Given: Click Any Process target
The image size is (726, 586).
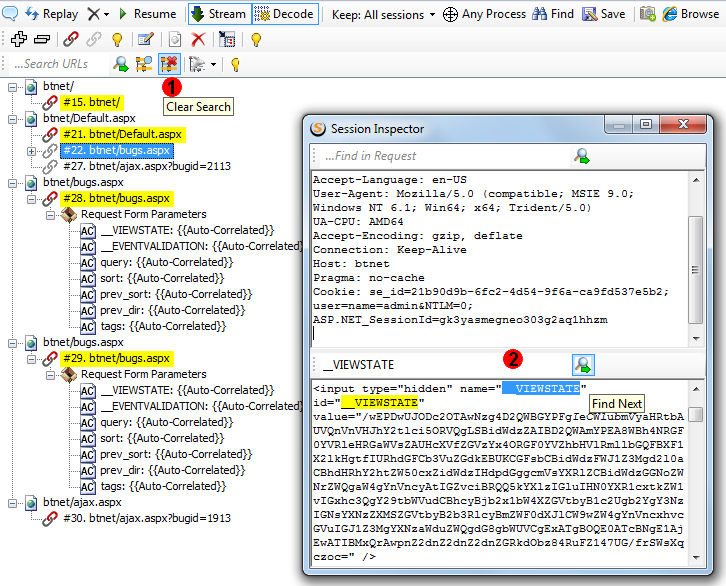Looking at the screenshot, I should (484, 14).
